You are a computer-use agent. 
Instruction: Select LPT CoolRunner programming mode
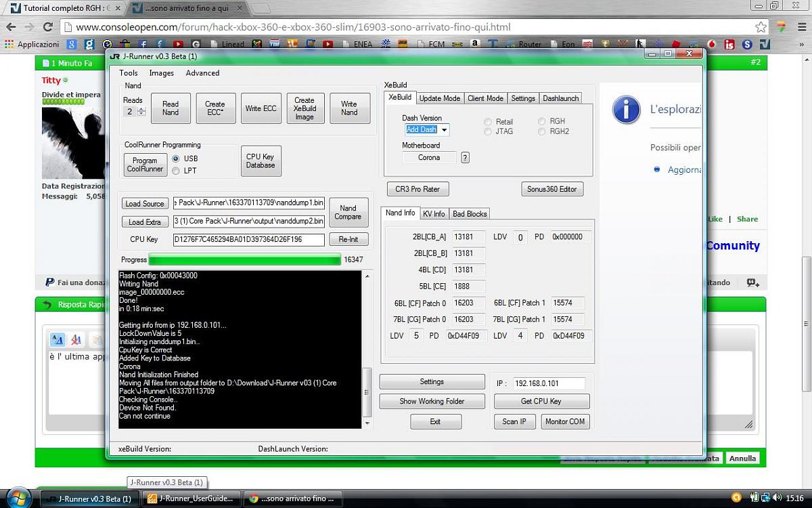point(176,171)
